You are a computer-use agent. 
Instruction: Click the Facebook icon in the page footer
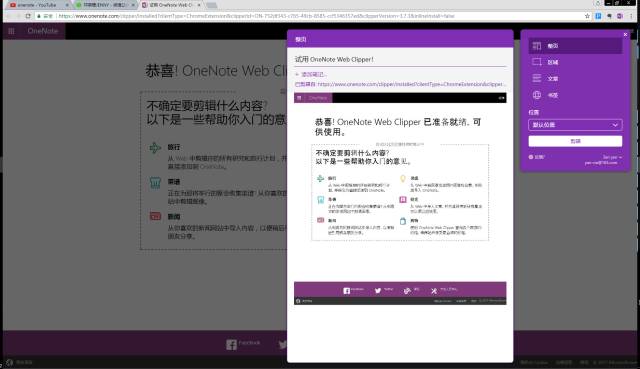click(x=231, y=345)
